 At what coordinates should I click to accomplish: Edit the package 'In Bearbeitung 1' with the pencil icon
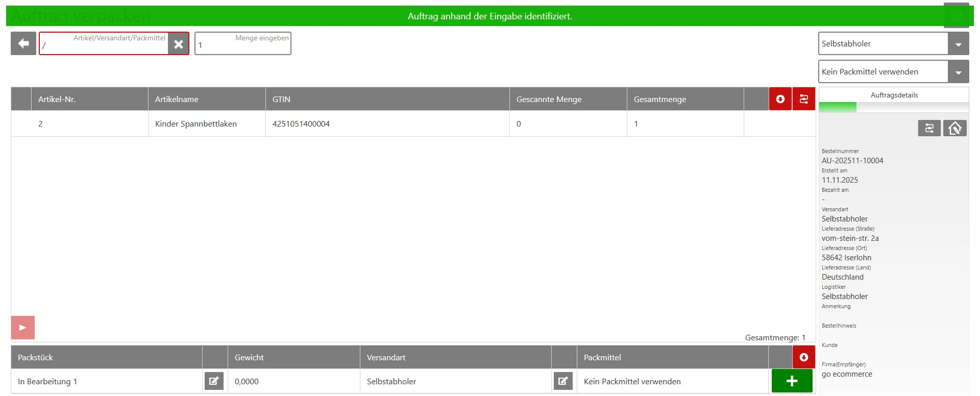(214, 381)
